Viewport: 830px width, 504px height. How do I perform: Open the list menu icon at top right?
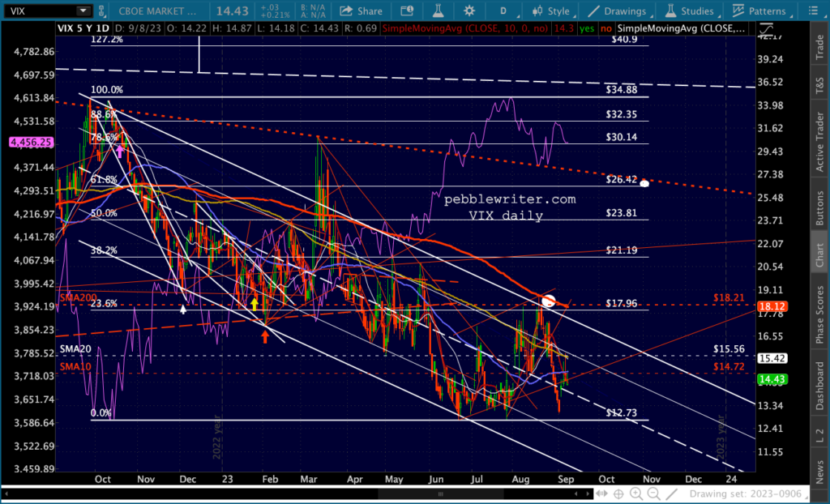coord(814,11)
